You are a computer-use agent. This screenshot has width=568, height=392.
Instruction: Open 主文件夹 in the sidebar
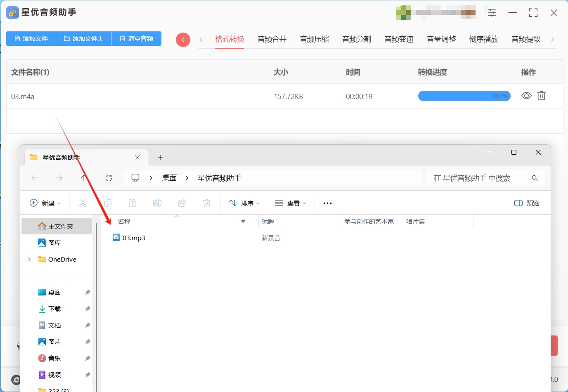click(x=57, y=226)
